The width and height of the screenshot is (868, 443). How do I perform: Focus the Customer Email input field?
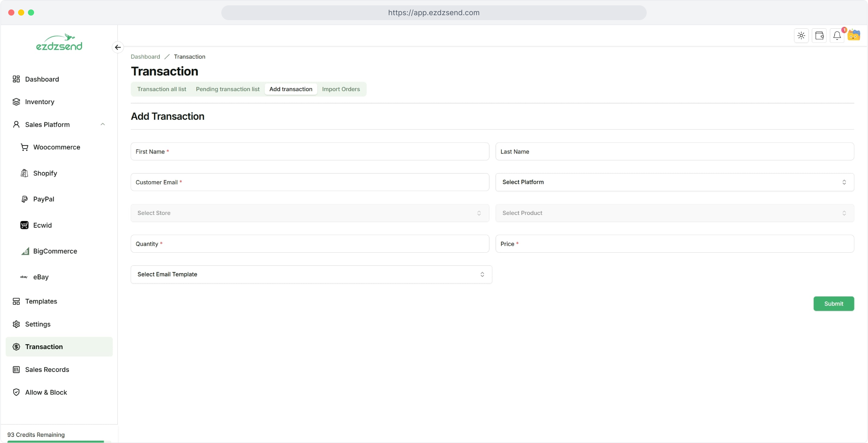(x=310, y=182)
